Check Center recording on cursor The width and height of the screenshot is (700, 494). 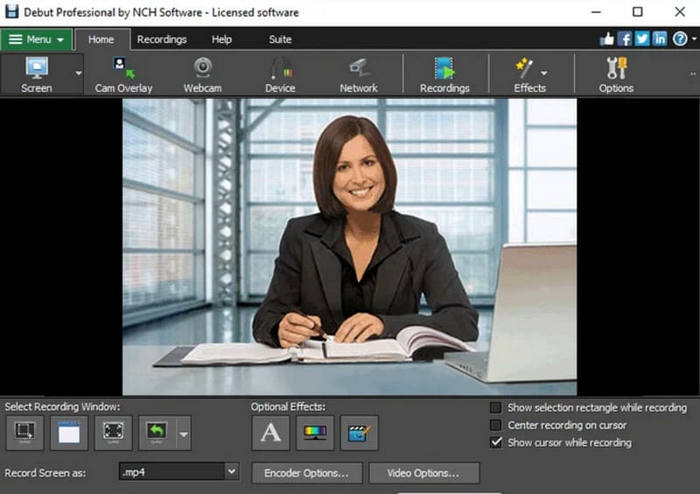496,425
